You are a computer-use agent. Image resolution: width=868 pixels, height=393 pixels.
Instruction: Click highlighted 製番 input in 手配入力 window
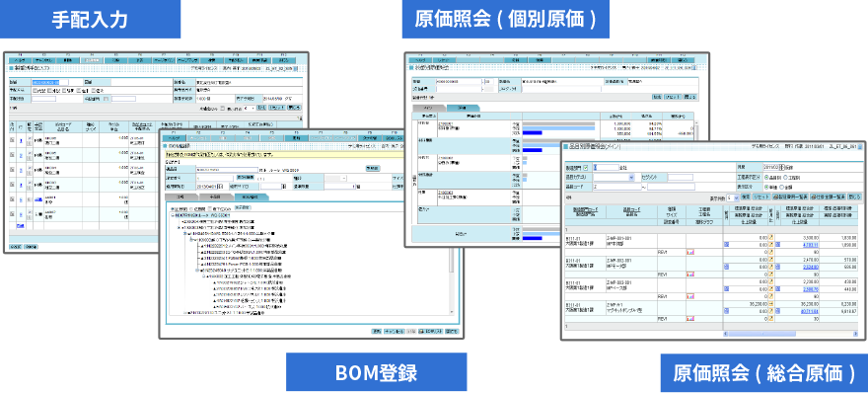pyautogui.click(x=50, y=82)
